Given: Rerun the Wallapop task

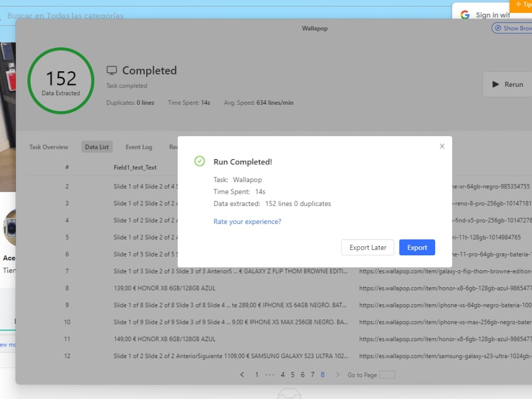Looking at the screenshot, I should pos(508,84).
